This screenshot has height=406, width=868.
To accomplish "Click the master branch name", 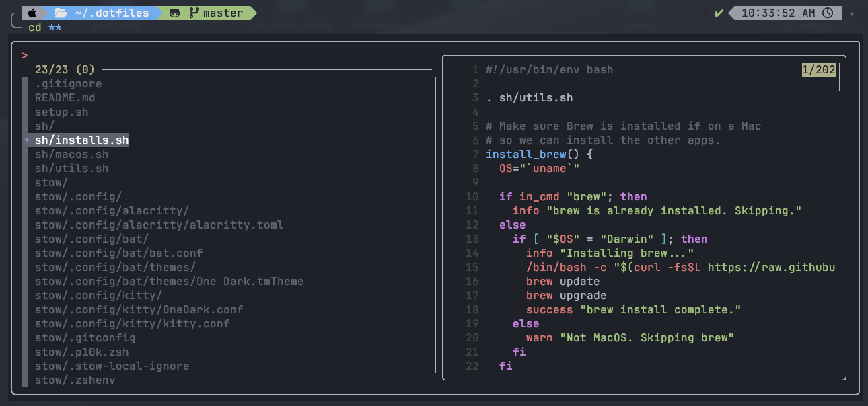I will point(223,13).
